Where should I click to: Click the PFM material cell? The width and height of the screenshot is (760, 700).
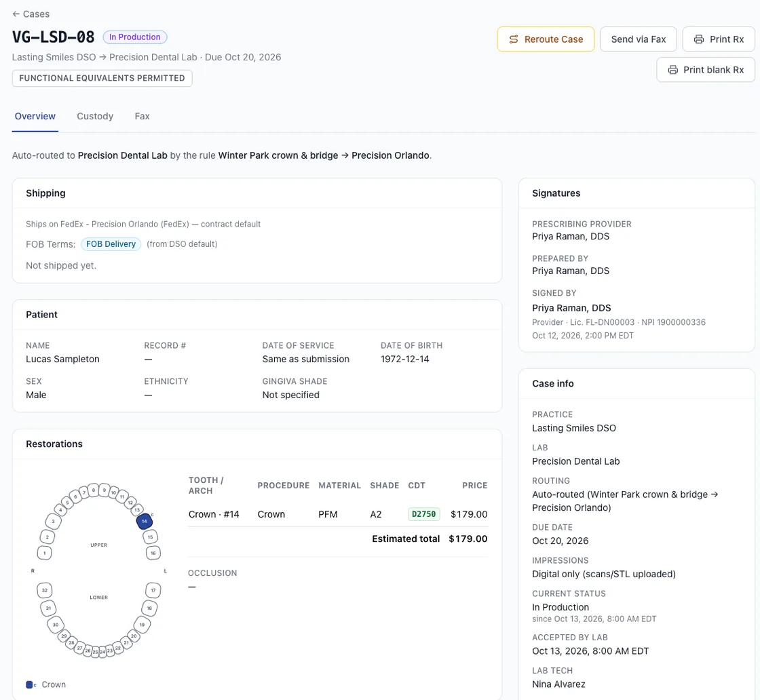point(328,514)
